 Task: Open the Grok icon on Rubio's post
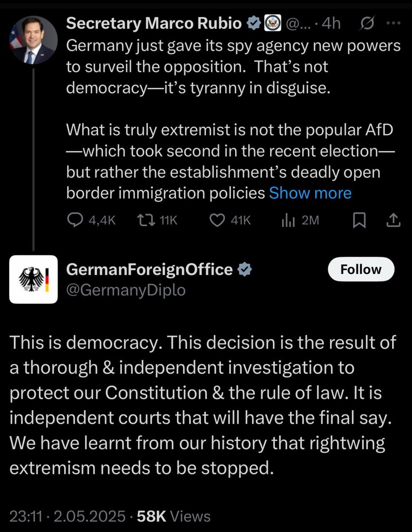366,23
